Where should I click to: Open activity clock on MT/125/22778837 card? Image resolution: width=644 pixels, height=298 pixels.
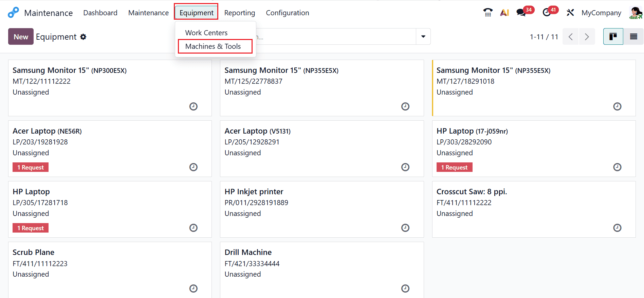click(x=405, y=106)
